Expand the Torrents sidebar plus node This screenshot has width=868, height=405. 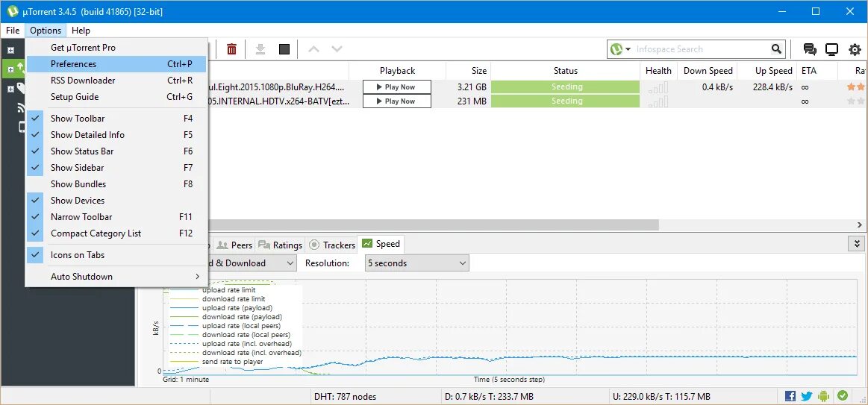[10, 69]
